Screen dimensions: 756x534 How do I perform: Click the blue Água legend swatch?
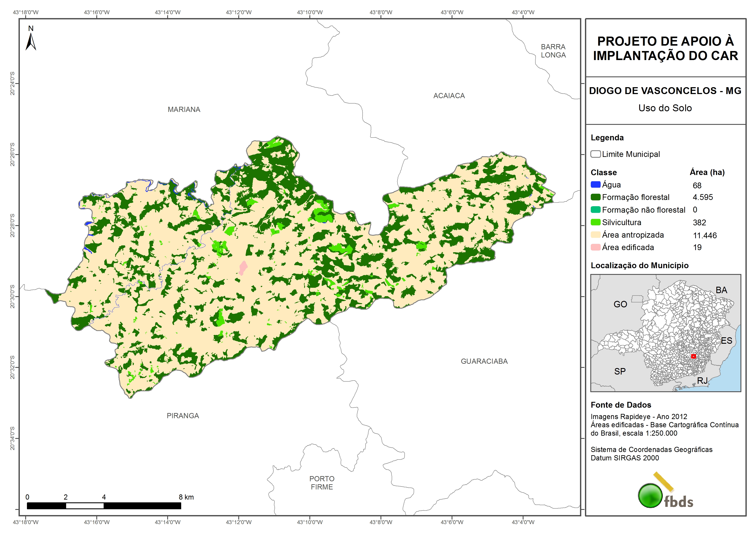pyautogui.click(x=595, y=185)
